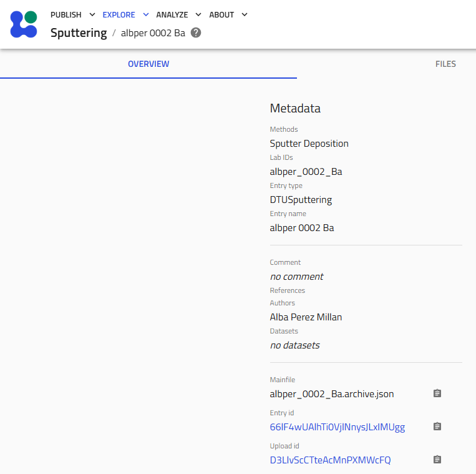This screenshot has height=474, width=476.
Task: Copy the Mainfile name to the clipboard
Action: coord(437,393)
